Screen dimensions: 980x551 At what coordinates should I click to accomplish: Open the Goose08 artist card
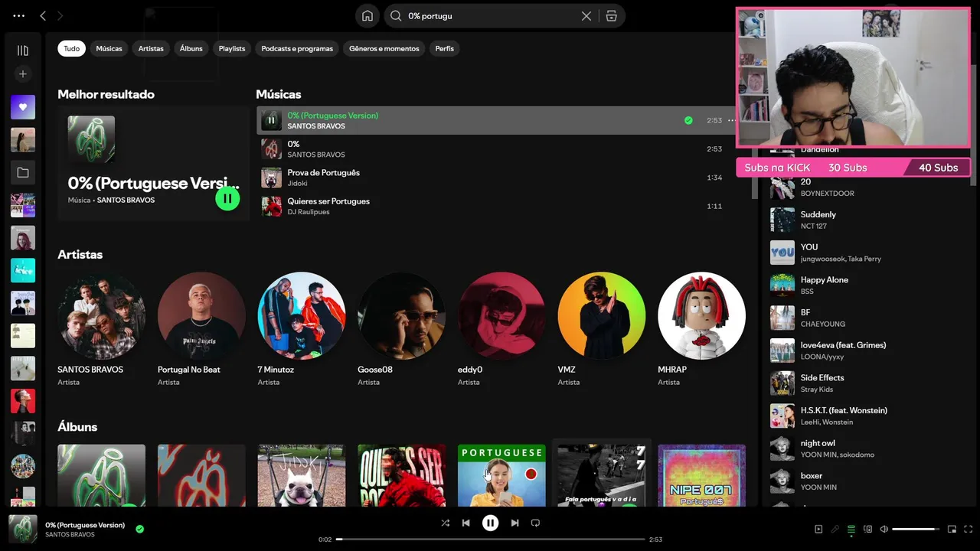pyautogui.click(x=401, y=329)
